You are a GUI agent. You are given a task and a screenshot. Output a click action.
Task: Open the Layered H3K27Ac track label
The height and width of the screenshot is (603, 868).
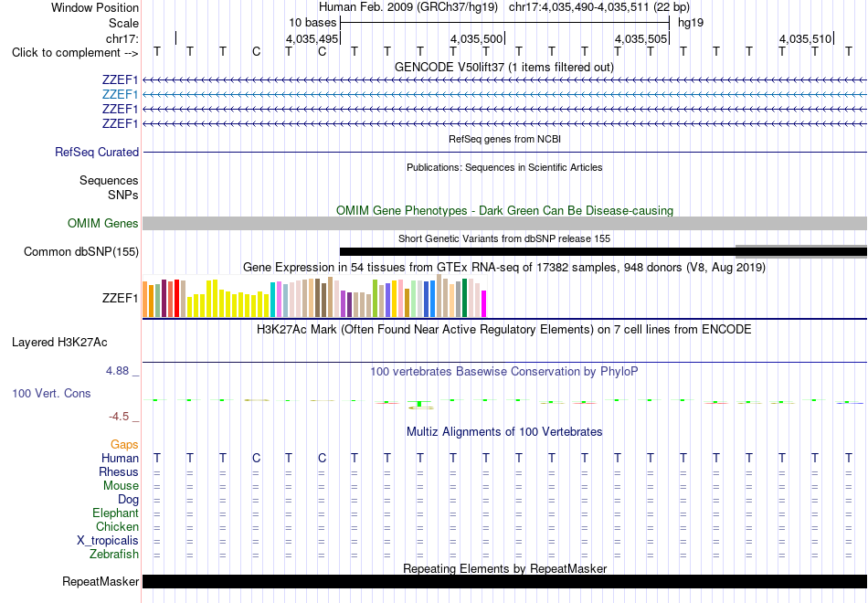pos(59,343)
